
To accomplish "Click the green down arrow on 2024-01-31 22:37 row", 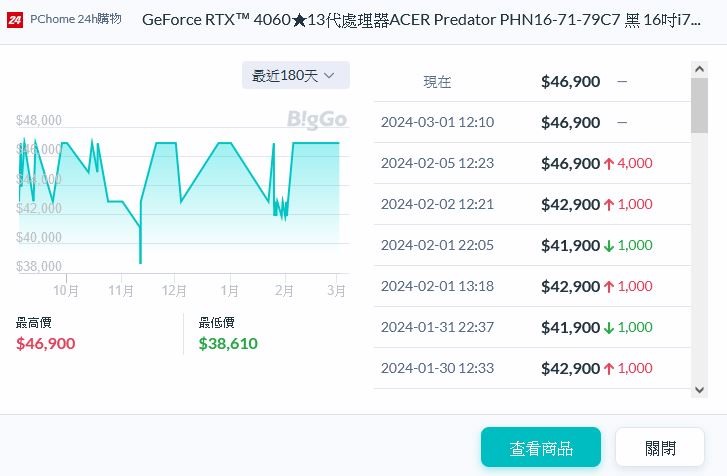I will click(609, 328).
